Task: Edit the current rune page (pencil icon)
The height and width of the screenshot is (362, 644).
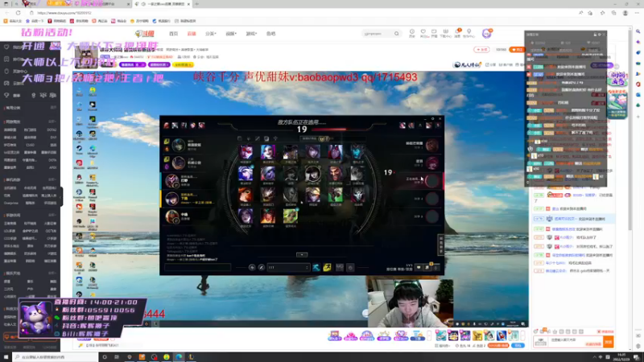Action: (261, 268)
